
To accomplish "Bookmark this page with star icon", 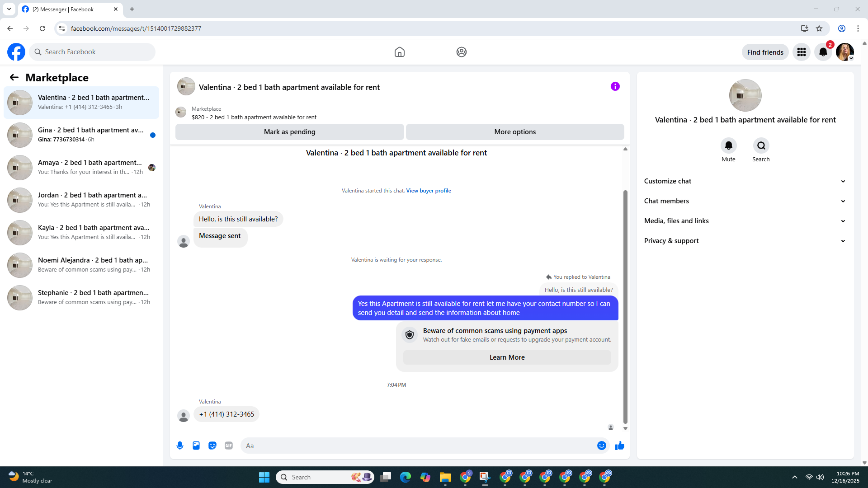I will tap(819, 28).
